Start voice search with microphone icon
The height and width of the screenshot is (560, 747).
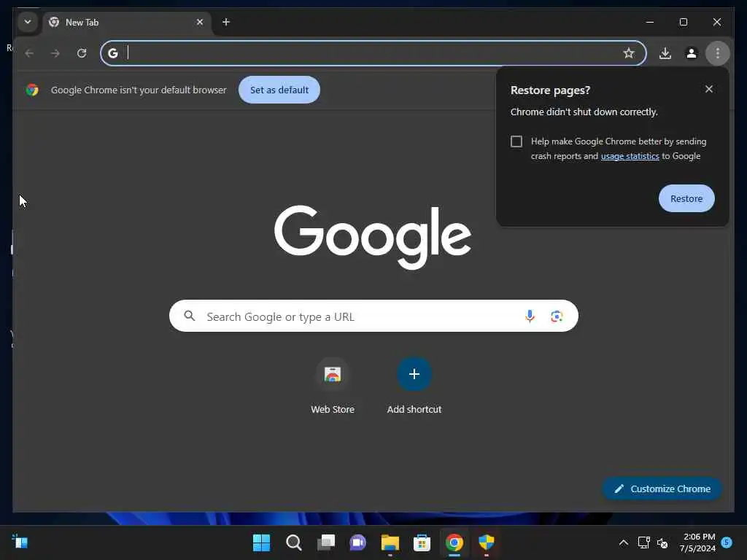click(x=530, y=316)
